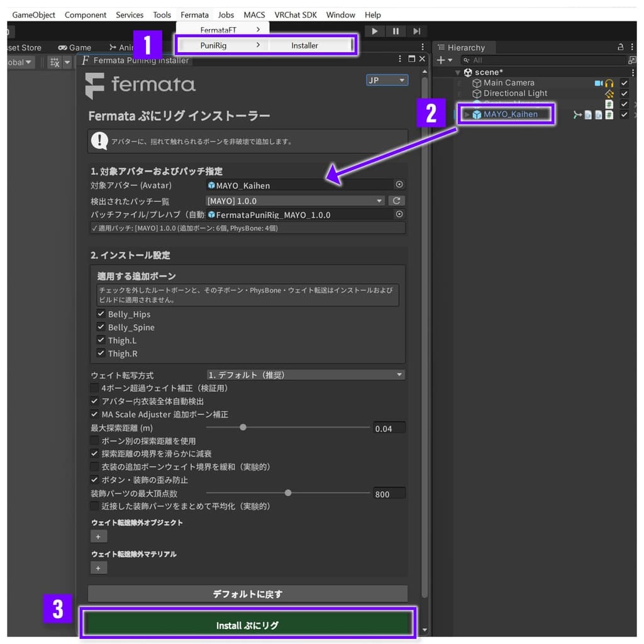
Task: Add a weight transfer excluded object
Action: [98, 536]
